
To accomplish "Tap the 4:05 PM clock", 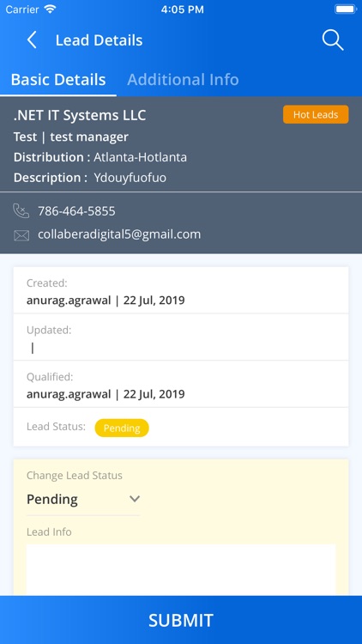I will pyautogui.click(x=182, y=9).
